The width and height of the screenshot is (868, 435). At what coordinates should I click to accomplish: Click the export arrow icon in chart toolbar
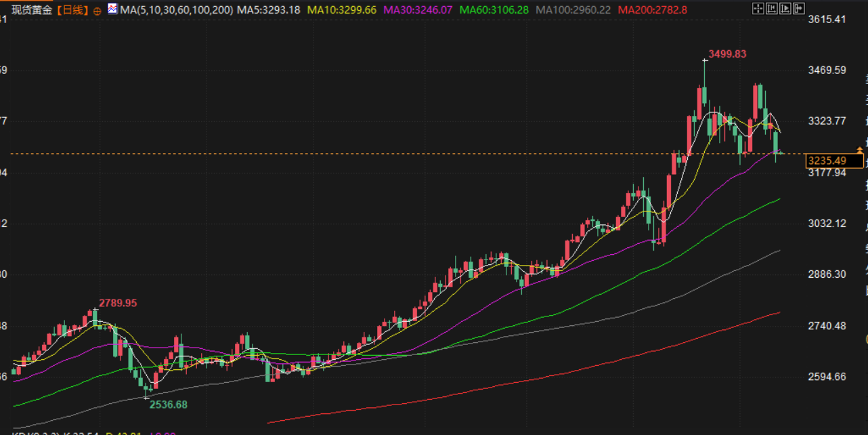[799, 8]
